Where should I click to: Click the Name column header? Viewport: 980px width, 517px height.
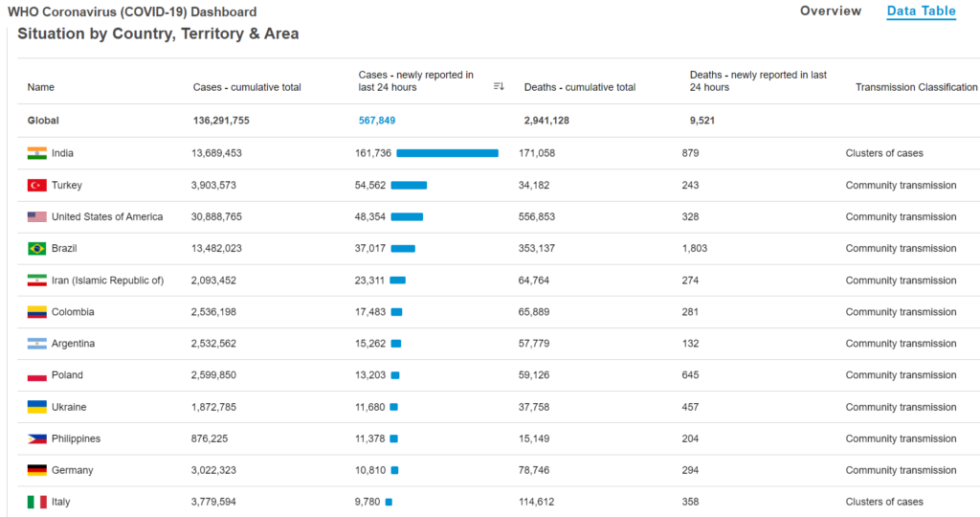40,87
